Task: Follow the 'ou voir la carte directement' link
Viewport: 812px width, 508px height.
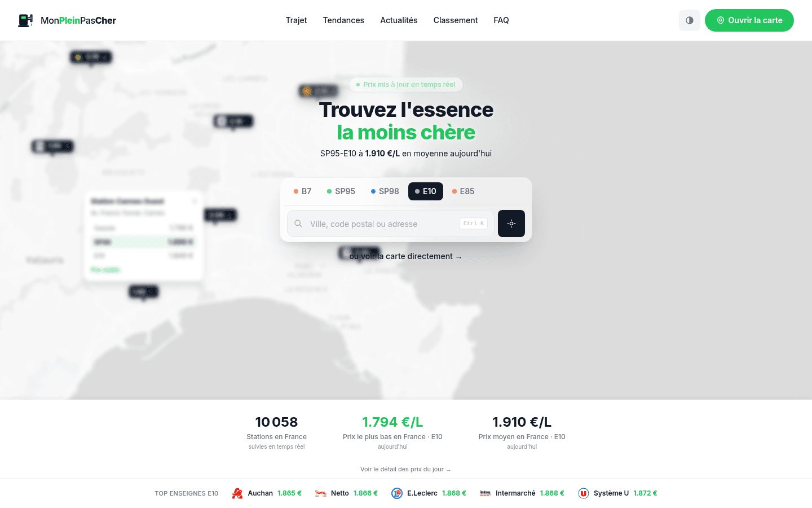Action: click(406, 256)
